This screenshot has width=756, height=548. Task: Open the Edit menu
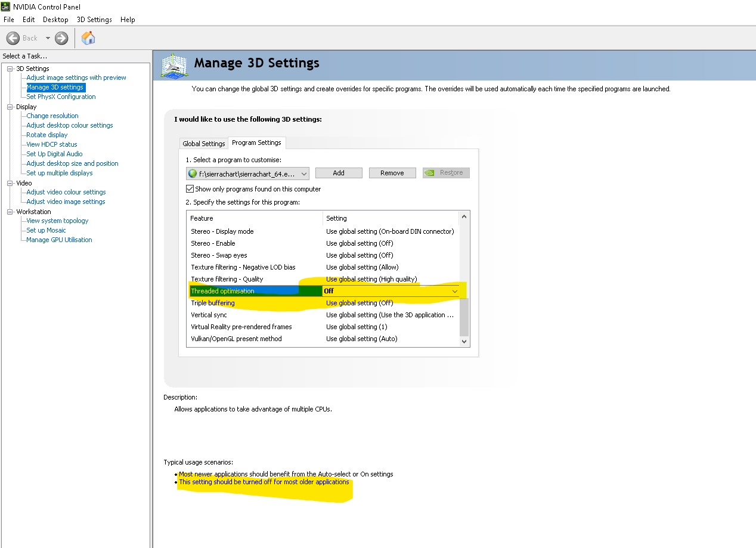[x=29, y=20]
